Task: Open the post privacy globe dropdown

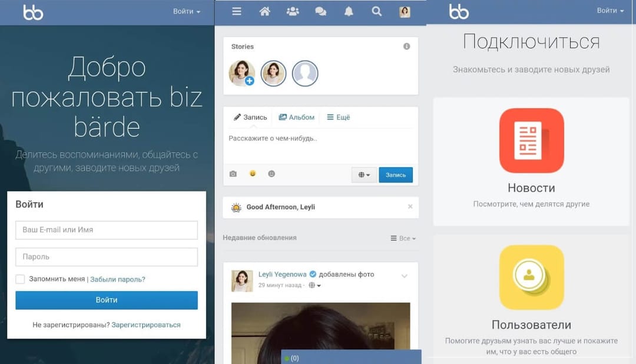Action: (364, 174)
